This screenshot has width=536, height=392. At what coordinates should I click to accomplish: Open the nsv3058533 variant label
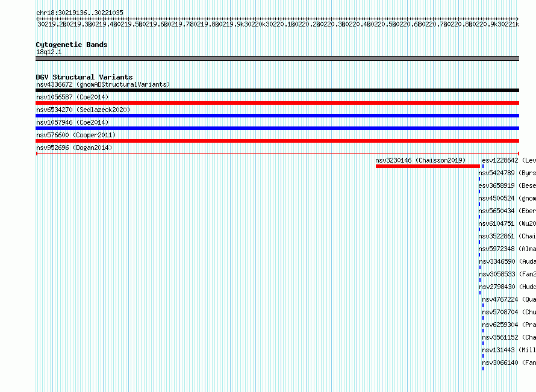pos(508,274)
